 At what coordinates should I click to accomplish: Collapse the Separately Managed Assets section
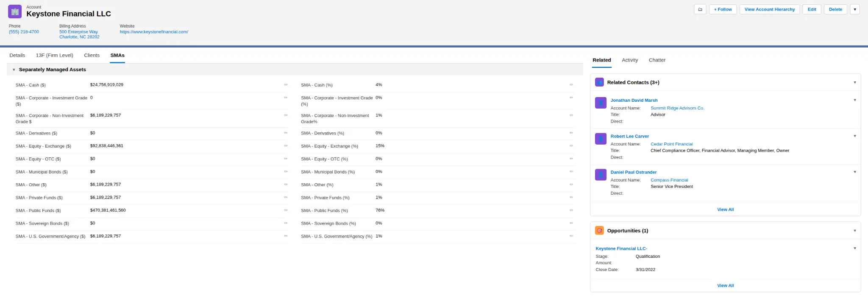coord(14,70)
